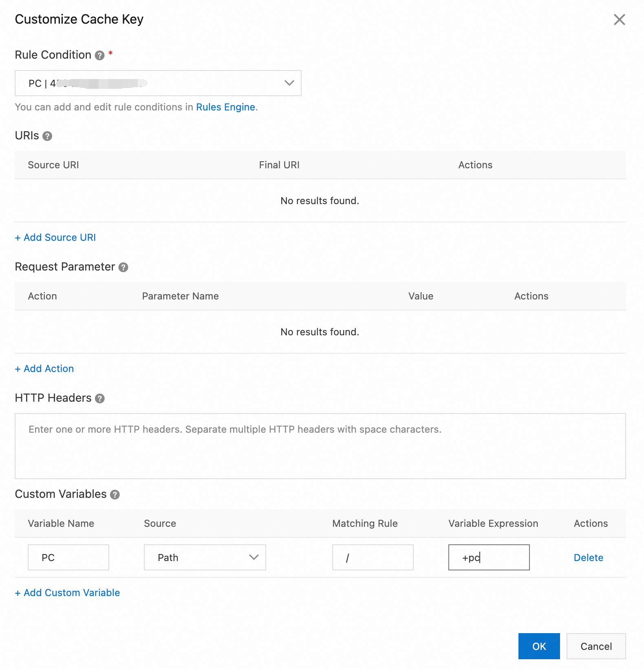Open the Rule Condition dropdown

click(x=158, y=83)
